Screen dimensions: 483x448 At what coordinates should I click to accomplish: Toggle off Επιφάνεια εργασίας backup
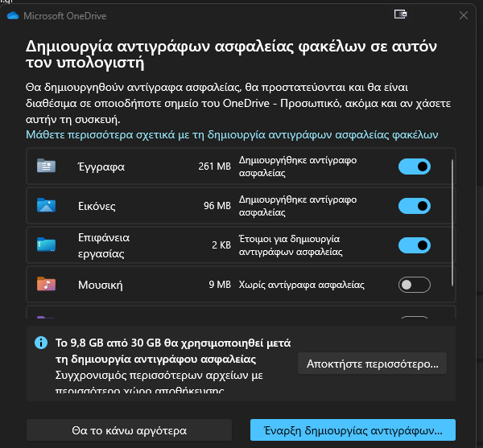pos(415,245)
